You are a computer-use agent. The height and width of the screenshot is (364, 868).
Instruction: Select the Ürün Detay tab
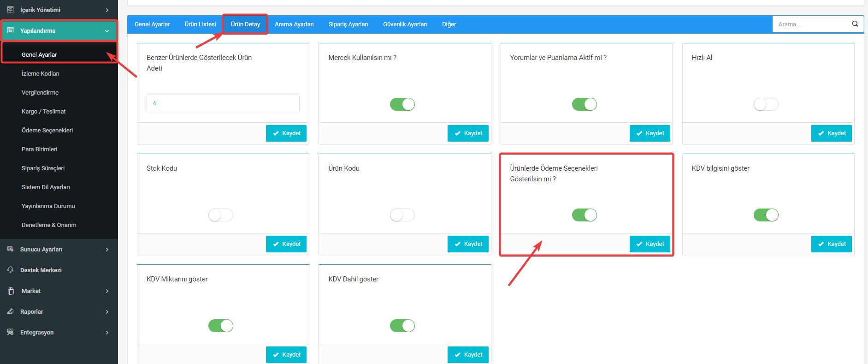245,24
